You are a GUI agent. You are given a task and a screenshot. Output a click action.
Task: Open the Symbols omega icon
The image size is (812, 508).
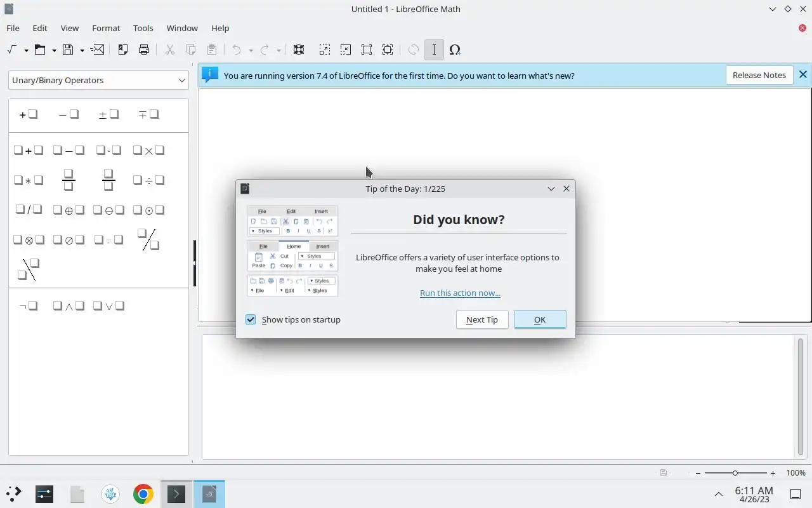(x=455, y=50)
